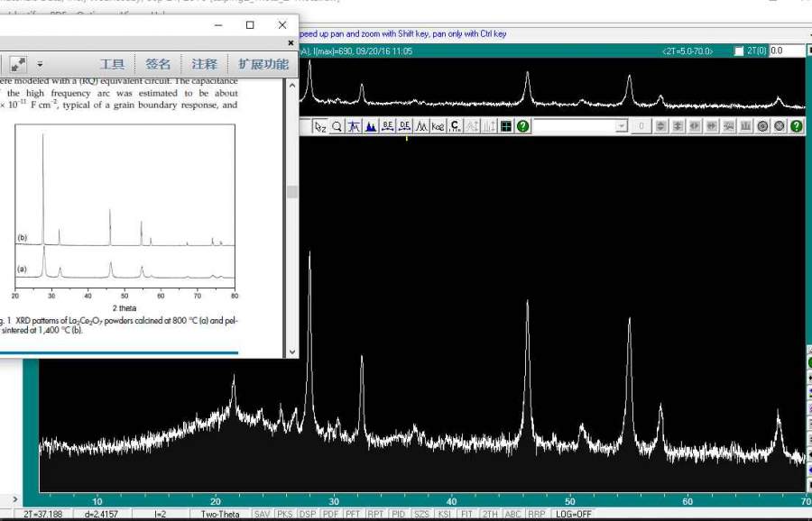Screen dimensions: 812x521
Task: Click the RPT status bar button
Action: click(375, 515)
